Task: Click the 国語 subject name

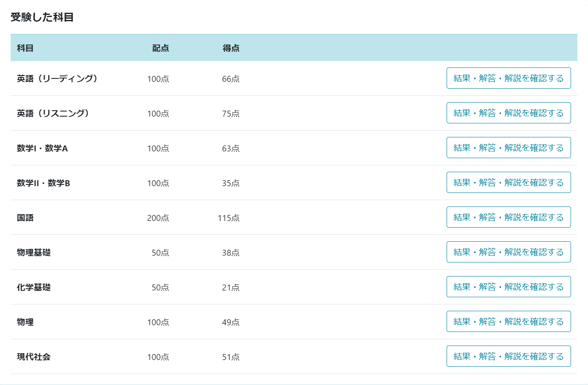Action: coord(25,218)
